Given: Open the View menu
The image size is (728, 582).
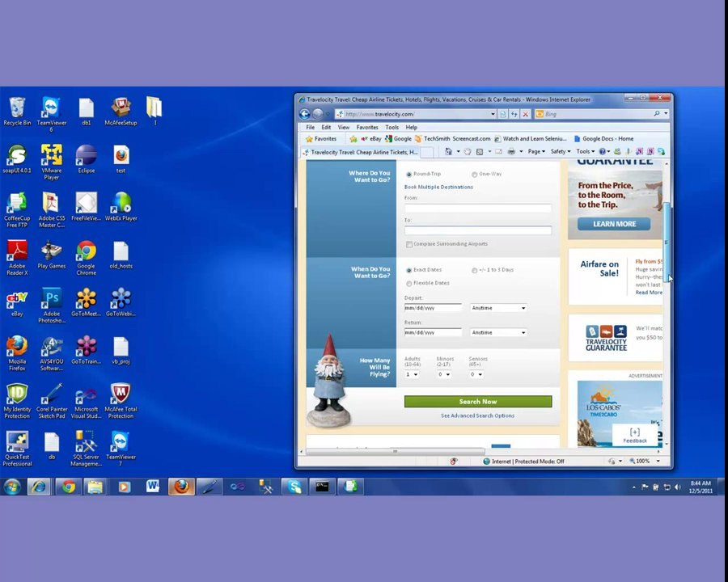Looking at the screenshot, I should [344, 127].
